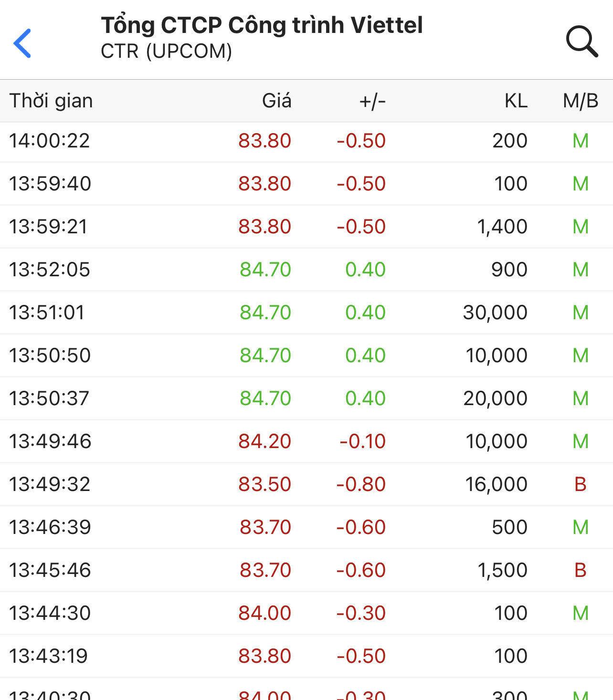Tap the Giá column header
Image resolution: width=613 pixels, height=700 pixels.
tap(276, 101)
